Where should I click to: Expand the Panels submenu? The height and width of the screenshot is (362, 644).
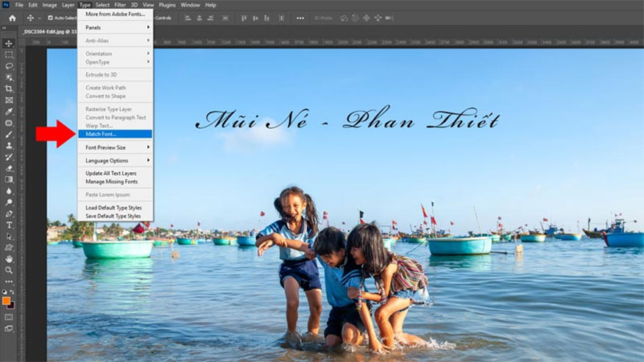click(x=116, y=27)
